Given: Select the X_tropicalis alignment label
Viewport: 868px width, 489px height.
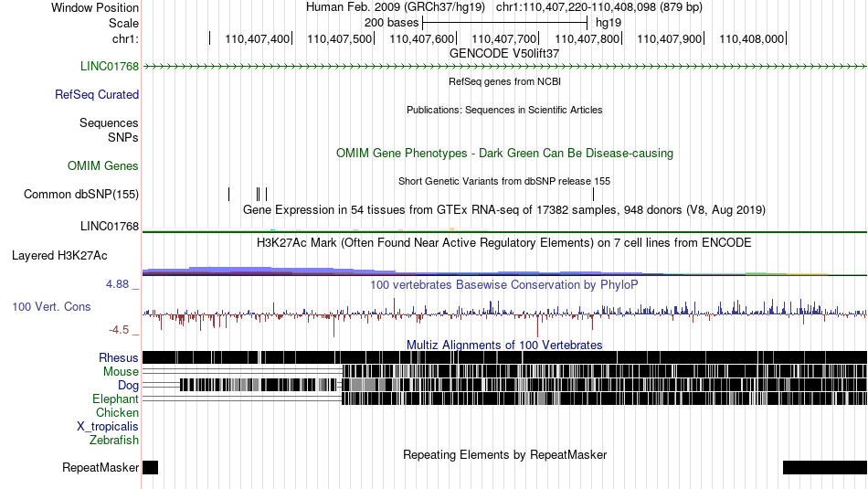Looking at the screenshot, I should click(108, 427).
